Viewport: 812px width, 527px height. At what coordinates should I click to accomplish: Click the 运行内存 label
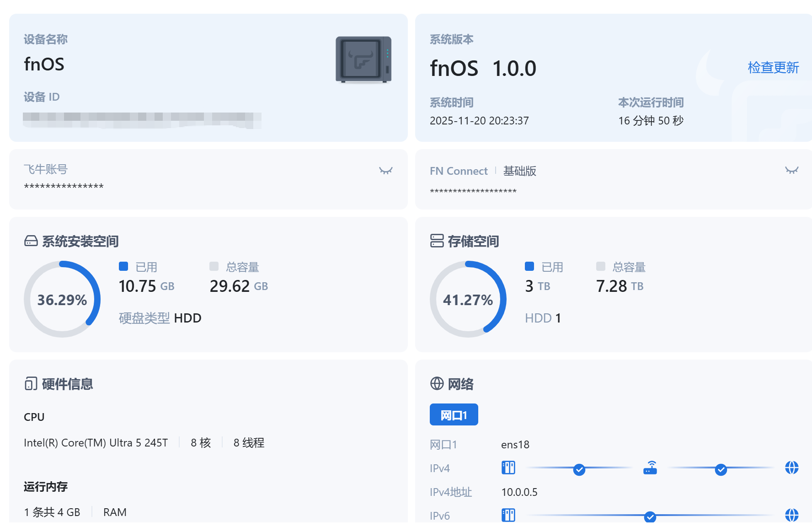point(46,487)
